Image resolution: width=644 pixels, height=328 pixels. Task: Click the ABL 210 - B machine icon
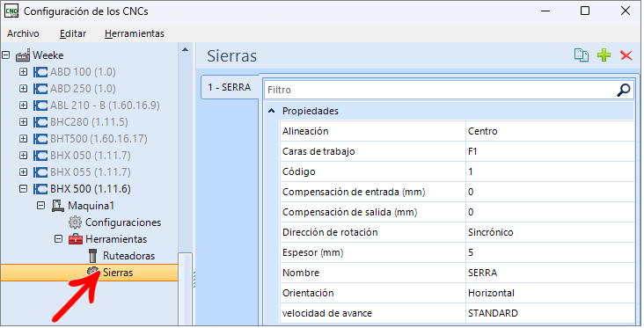(x=40, y=106)
